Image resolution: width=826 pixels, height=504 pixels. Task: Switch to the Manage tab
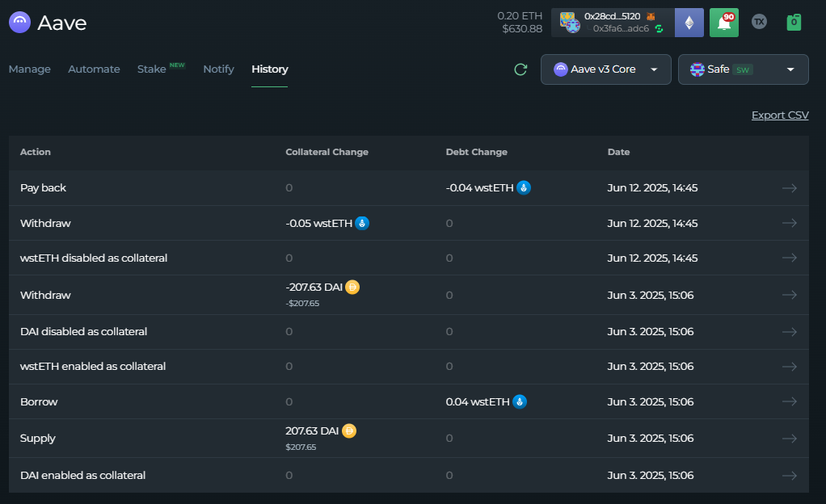[30, 69]
